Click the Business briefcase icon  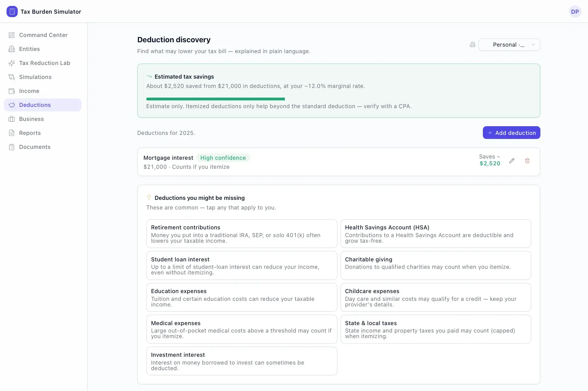click(x=12, y=119)
